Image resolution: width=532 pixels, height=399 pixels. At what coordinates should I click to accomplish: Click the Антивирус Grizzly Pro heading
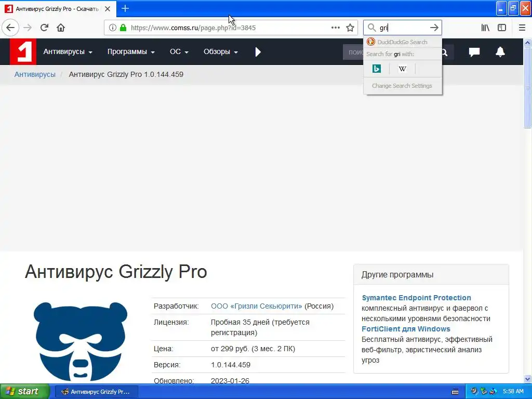click(116, 272)
